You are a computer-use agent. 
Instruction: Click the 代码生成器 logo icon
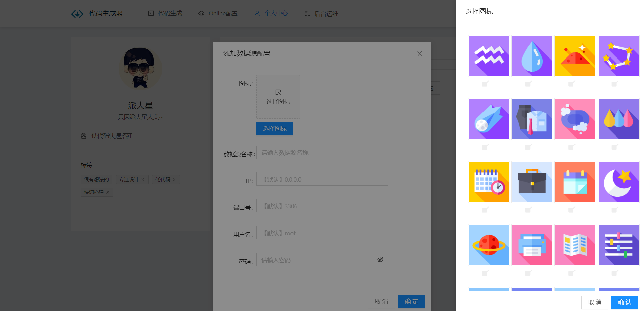pyautogui.click(x=77, y=14)
